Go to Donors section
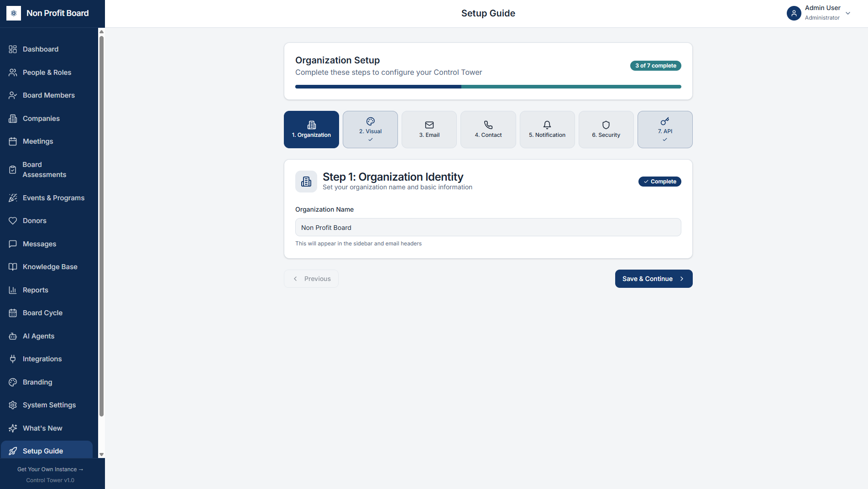The height and width of the screenshot is (489, 868). pos(47,221)
